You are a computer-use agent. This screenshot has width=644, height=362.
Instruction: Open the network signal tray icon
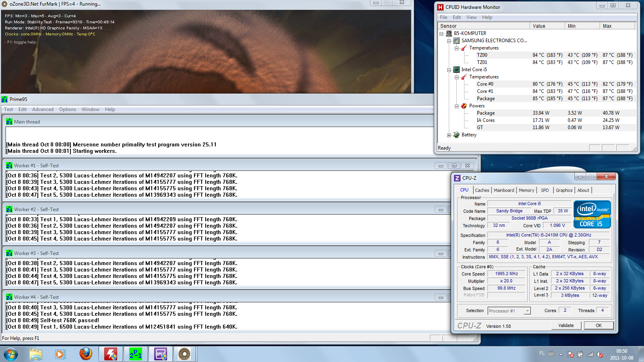coord(590,354)
